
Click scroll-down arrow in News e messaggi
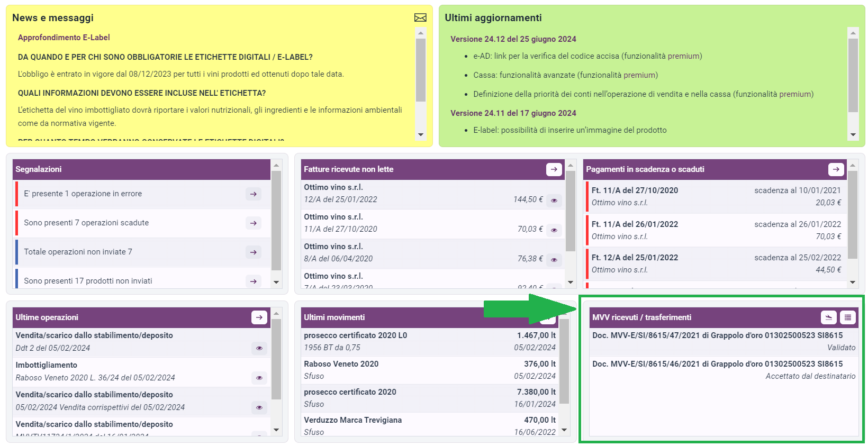coord(421,135)
